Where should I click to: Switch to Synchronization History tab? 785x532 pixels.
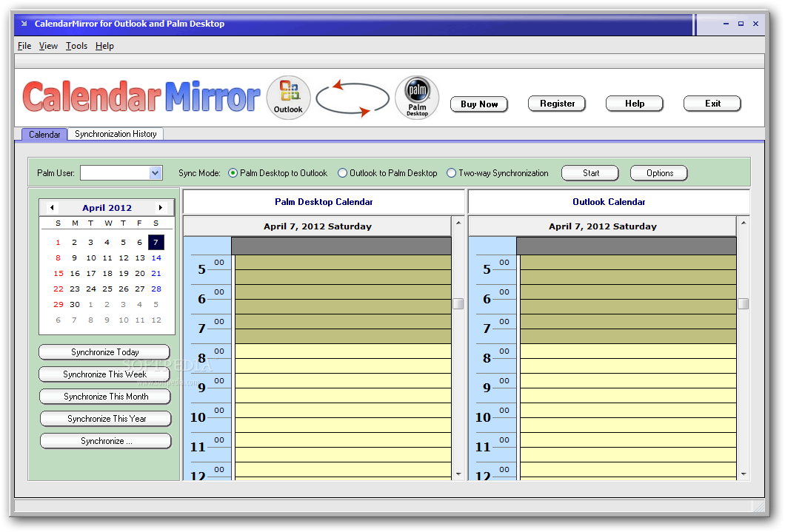click(116, 134)
